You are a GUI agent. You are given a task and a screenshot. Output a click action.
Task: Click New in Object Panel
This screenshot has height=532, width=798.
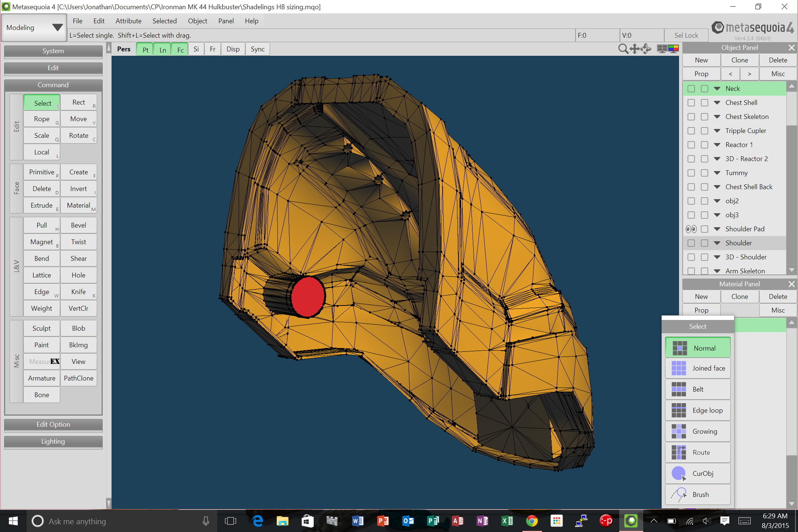701,60
